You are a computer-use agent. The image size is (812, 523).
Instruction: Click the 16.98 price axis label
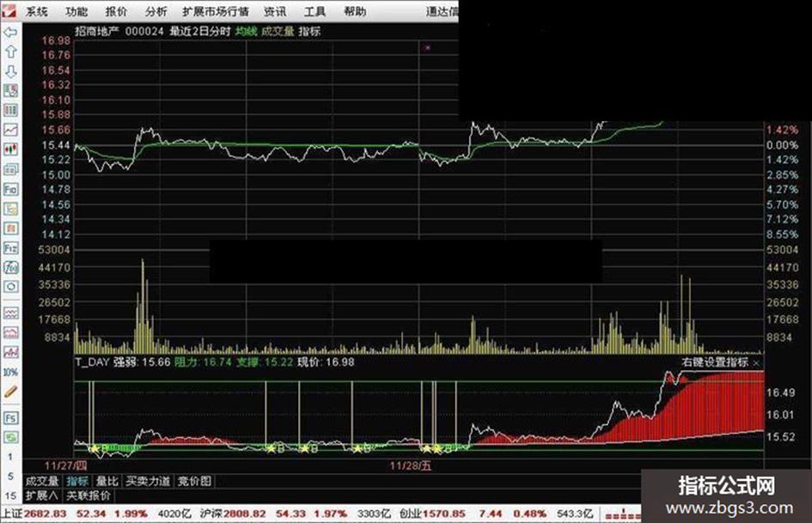55,41
